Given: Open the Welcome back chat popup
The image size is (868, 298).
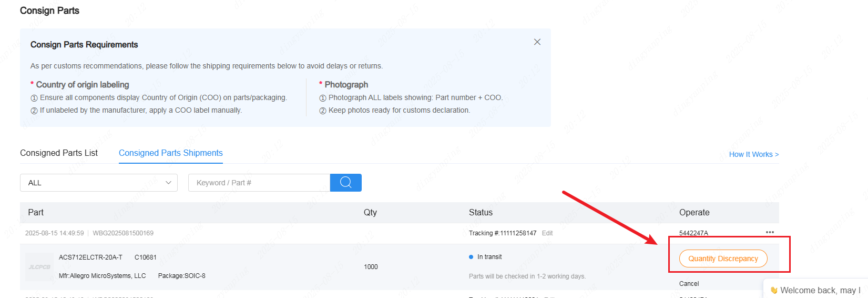Looking at the screenshot, I should click(x=815, y=290).
